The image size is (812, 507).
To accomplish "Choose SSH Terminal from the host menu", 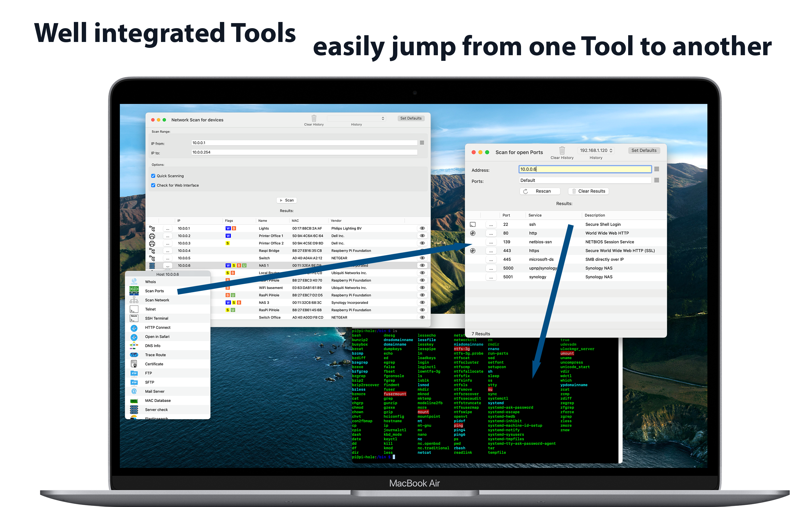I will (156, 318).
